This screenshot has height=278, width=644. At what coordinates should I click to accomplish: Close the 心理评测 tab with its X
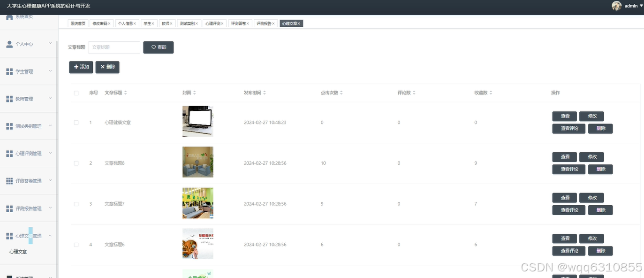click(x=222, y=23)
